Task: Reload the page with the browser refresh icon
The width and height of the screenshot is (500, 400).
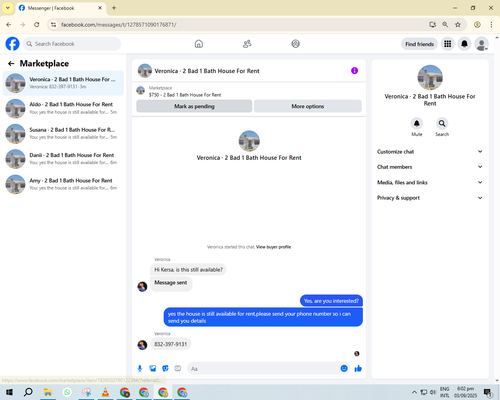Action: 37,24
